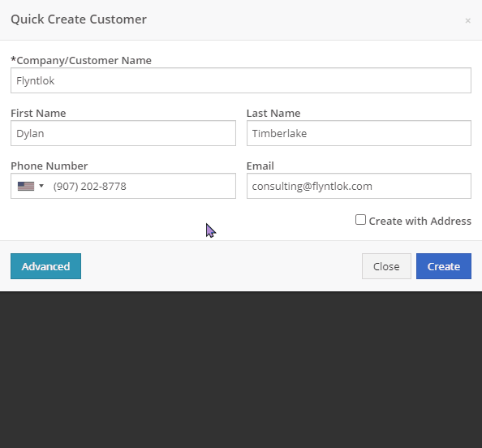Open the Advanced customer options
482x448 pixels.
pyautogui.click(x=45, y=266)
